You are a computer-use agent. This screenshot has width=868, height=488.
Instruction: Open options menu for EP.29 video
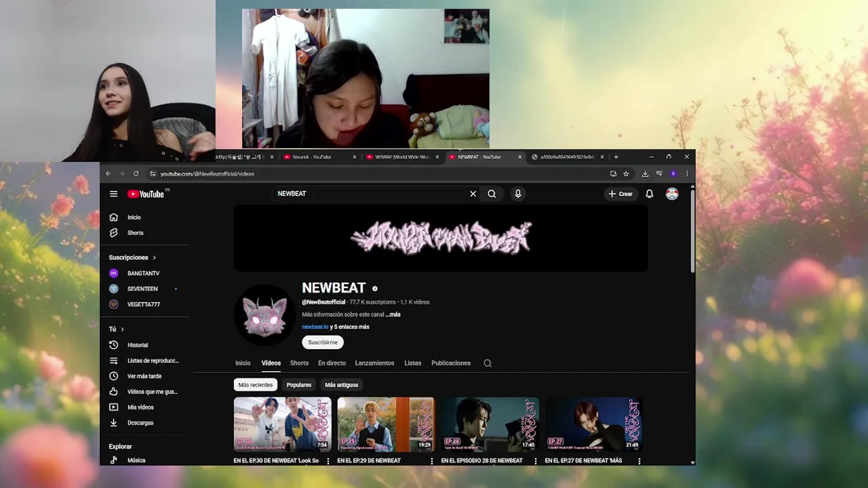click(x=432, y=461)
